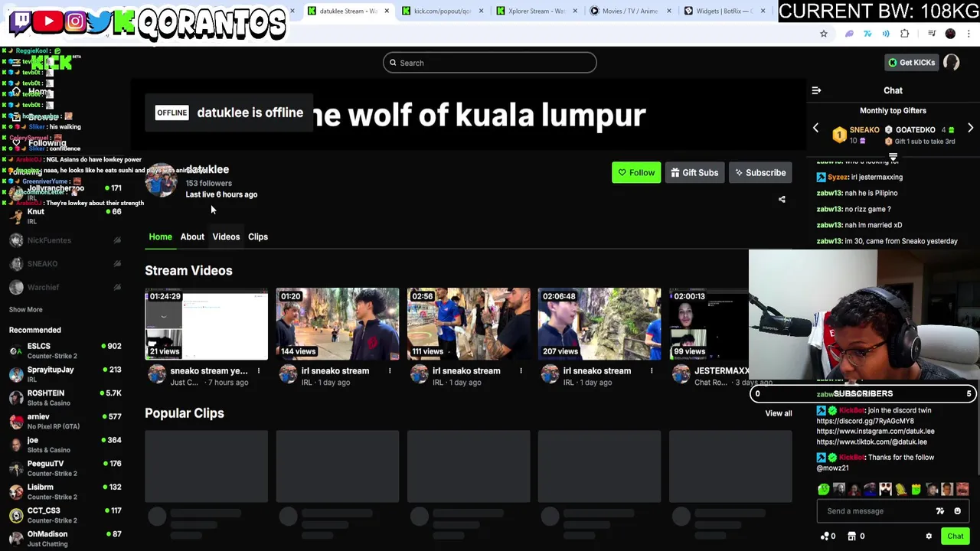The height and width of the screenshot is (551, 980).
Task: Switch to Widgets | BotRix browser tab
Action: pos(724,11)
